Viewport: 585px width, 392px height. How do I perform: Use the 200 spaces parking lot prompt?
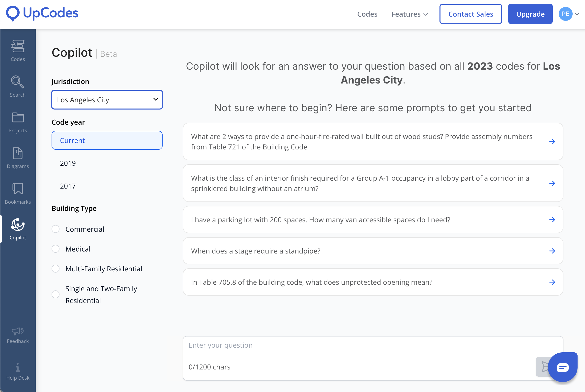click(373, 220)
